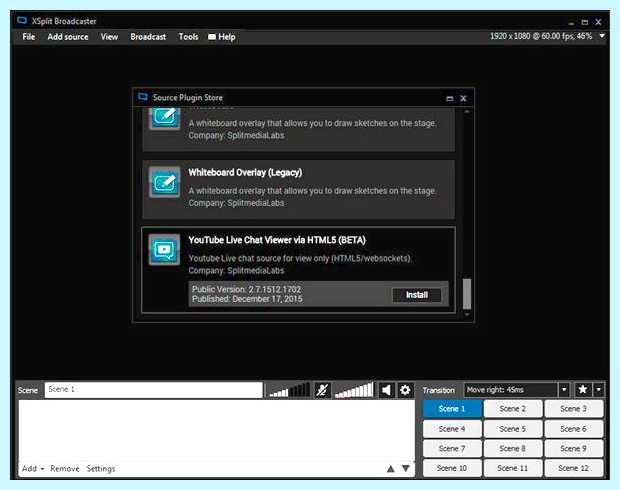
Task: Install the YouTube Live Chat Viewer plugin
Action: (x=417, y=295)
